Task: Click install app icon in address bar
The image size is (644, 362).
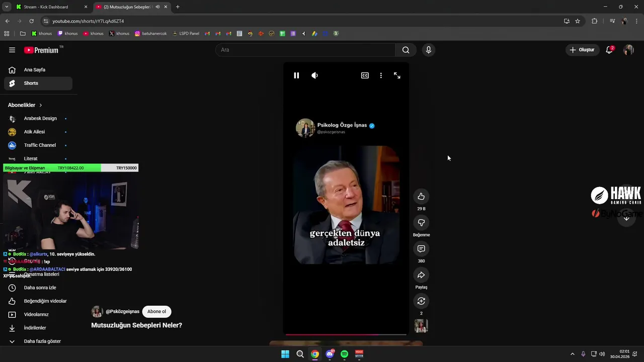Action: [567, 21]
